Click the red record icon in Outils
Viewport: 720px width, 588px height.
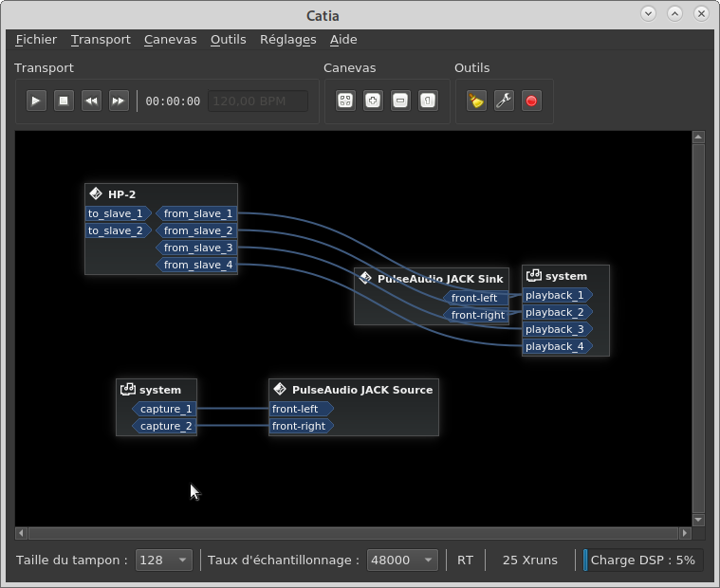[531, 101]
